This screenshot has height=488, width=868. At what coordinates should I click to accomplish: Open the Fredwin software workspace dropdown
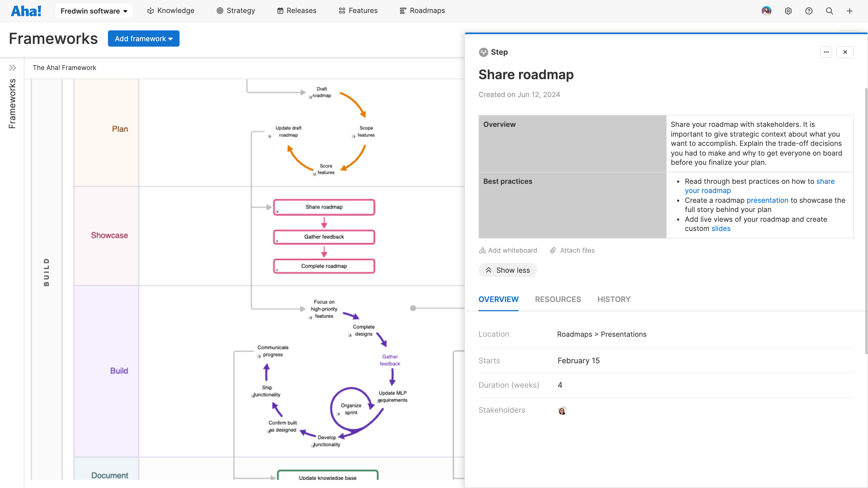tap(94, 11)
